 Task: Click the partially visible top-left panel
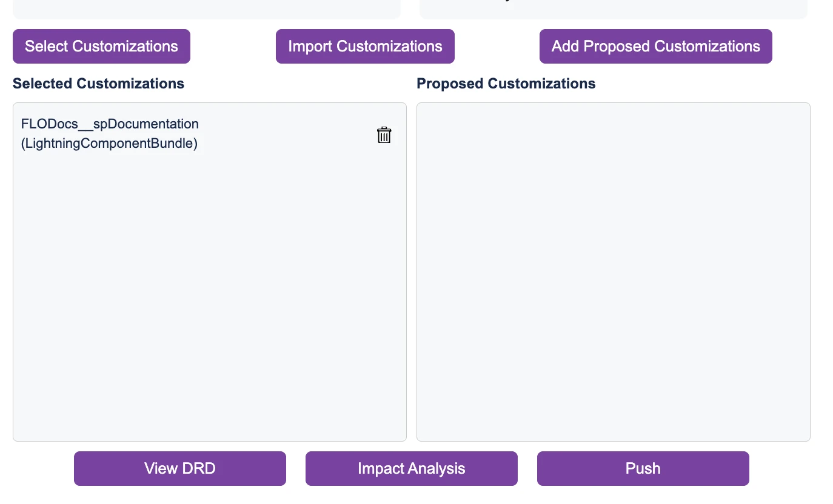tap(206, 8)
